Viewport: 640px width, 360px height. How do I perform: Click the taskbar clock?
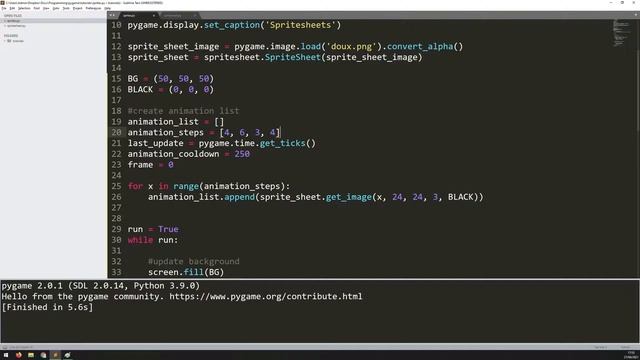click(x=631, y=355)
